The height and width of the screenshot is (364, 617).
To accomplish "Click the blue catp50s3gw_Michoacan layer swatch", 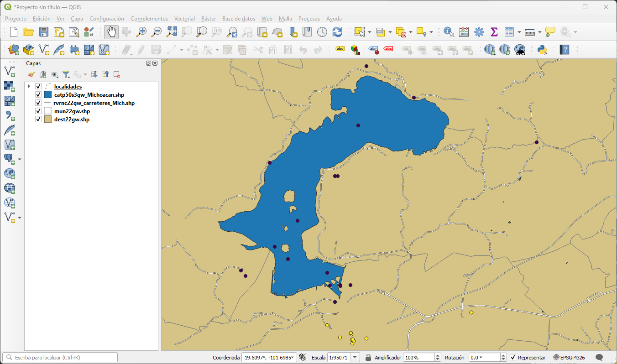I will pyautogui.click(x=48, y=95).
